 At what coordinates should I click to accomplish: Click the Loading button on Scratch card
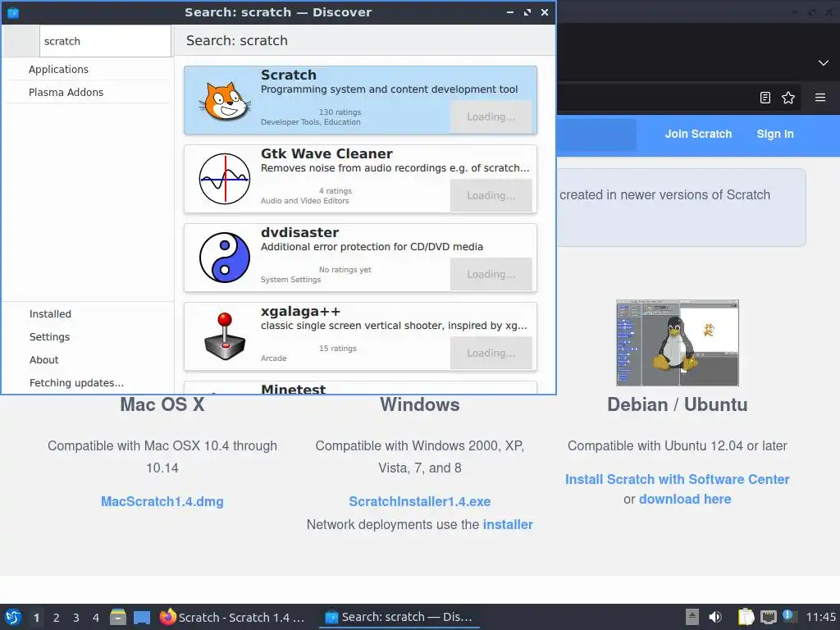coord(491,116)
